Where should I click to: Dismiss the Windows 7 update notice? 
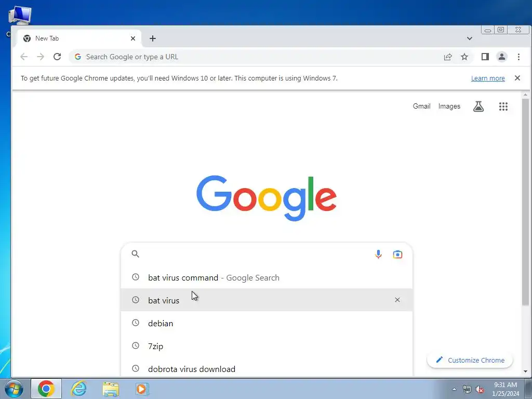(517, 78)
